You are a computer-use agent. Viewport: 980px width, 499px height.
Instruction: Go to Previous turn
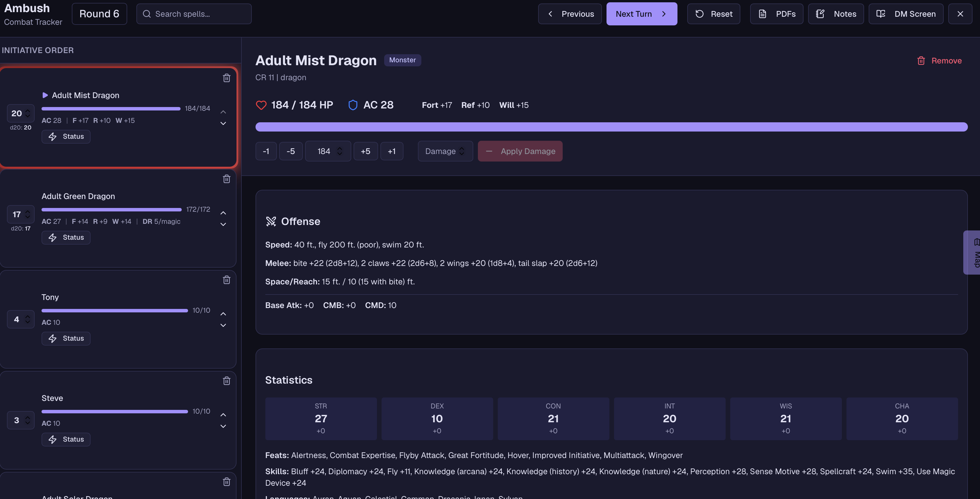point(570,14)
